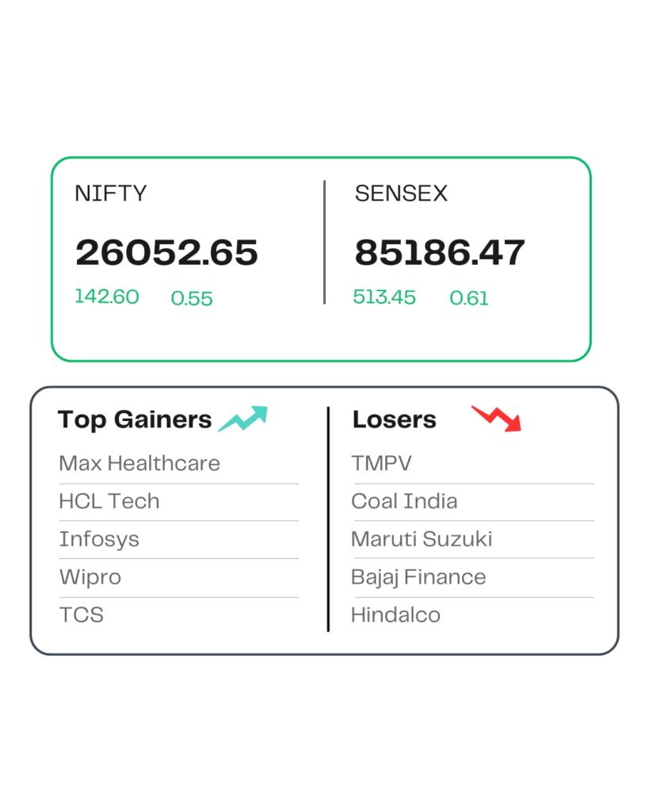Select the Losers heading
649x812 pixels.
[x=394, y=419]
